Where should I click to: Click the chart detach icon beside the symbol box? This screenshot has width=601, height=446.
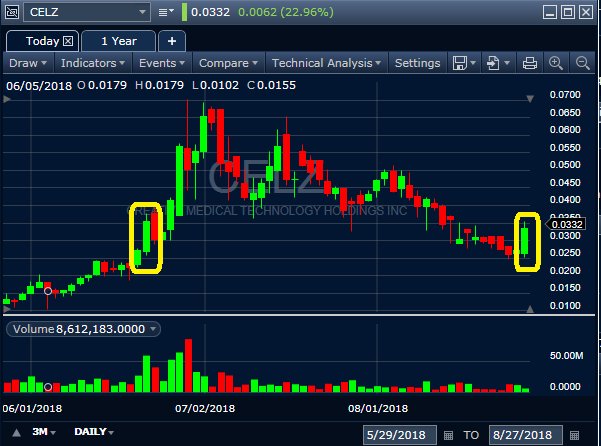coord(12,12)
